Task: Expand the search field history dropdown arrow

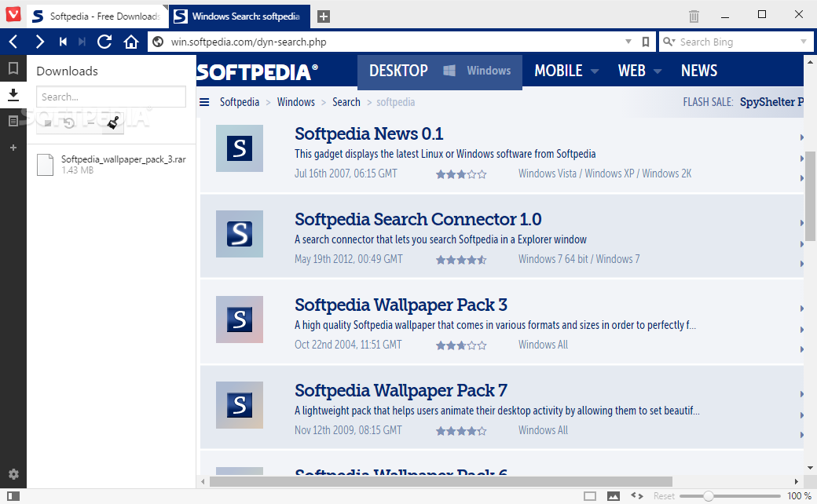Action: pyautogui.click(x=804, y=42)
